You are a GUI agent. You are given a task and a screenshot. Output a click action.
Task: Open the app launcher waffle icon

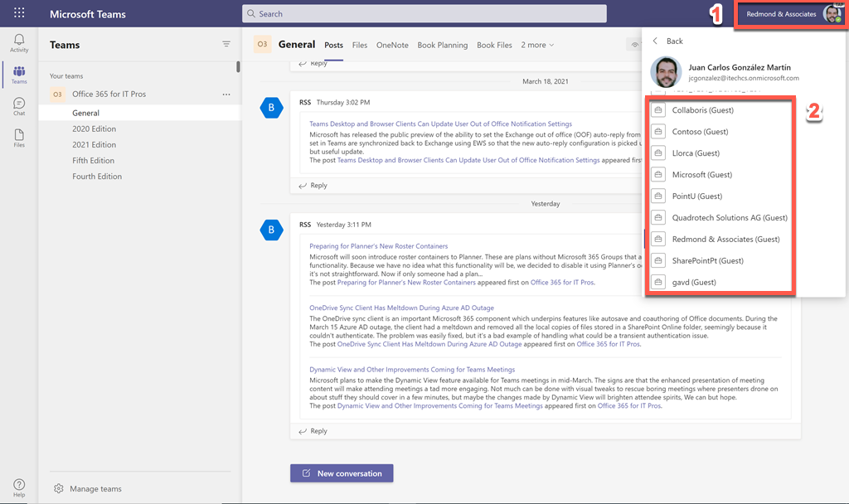pos(19,12)
